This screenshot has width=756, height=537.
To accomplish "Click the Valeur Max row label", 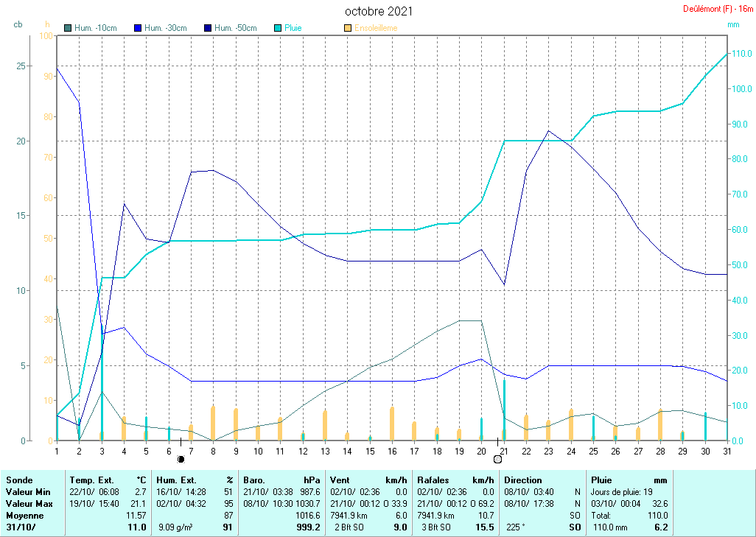I will tap(27, 503).
